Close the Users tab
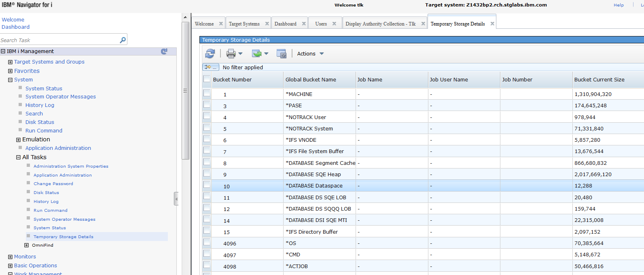 (334, 23)
